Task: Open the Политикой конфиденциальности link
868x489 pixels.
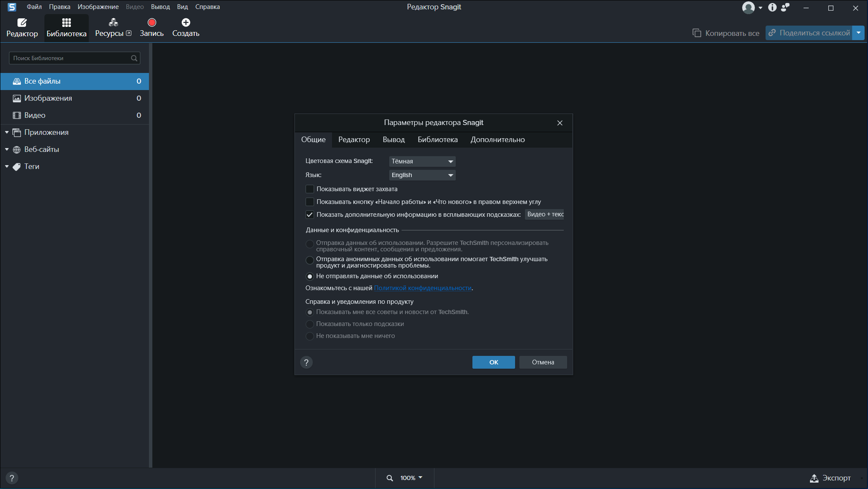Action: point(422,288)
